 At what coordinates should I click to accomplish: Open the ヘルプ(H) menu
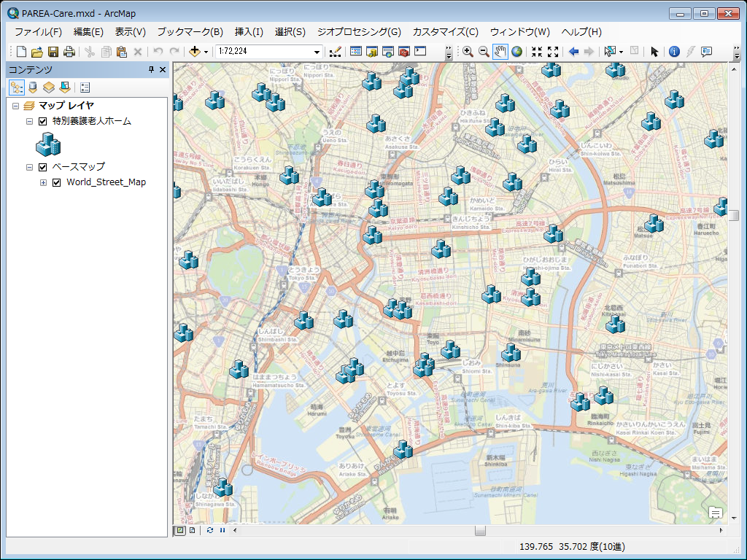click(581, 32)
